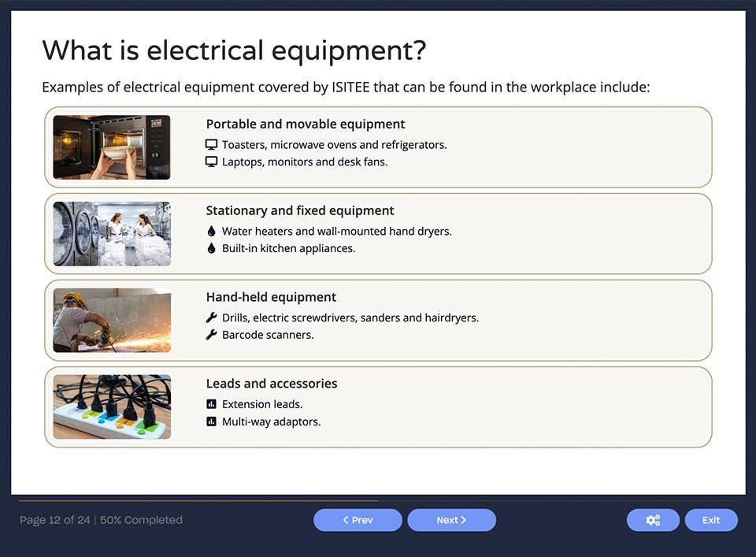Screen dimensions: 756x557
Task: Click the monitor icon beside Toasters line
Action: click(x=211, y=145)
